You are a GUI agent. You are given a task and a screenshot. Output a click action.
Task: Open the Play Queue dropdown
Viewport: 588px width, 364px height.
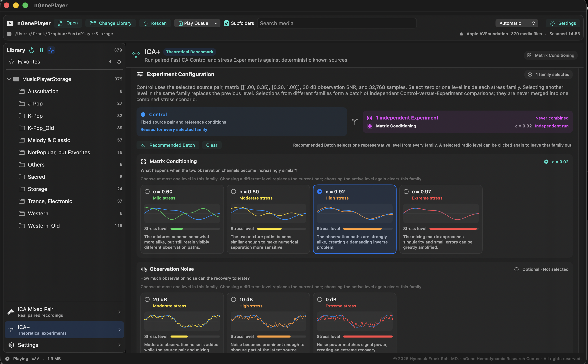[x=197, y=23]
